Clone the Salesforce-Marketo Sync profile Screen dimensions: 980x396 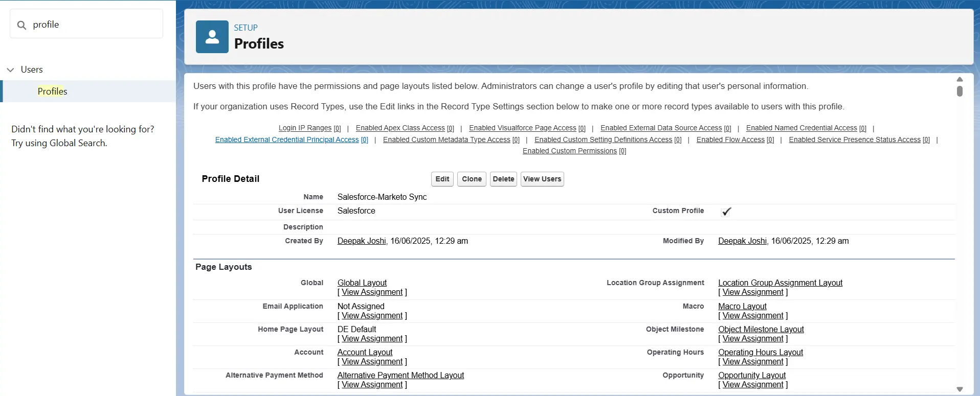pos(472,179)
